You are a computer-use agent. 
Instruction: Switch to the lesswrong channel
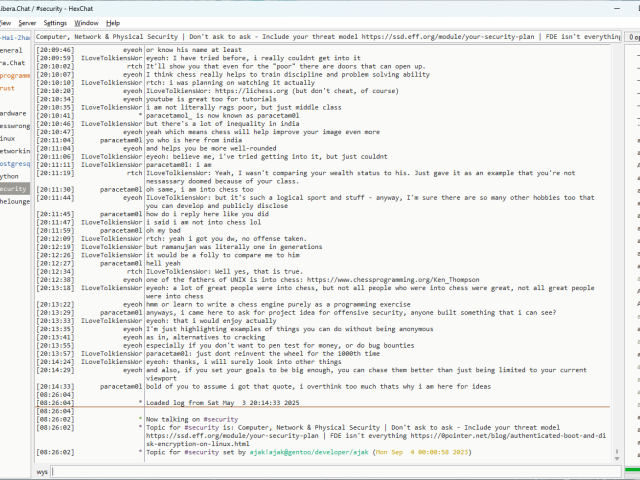[15, 126]
